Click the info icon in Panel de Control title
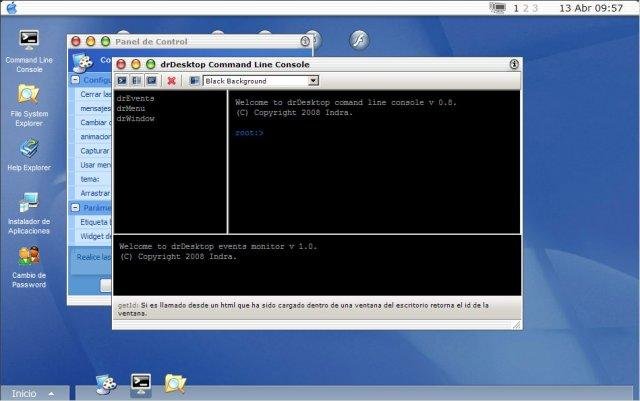Viewport: 640px width, 401px height. 305,41
